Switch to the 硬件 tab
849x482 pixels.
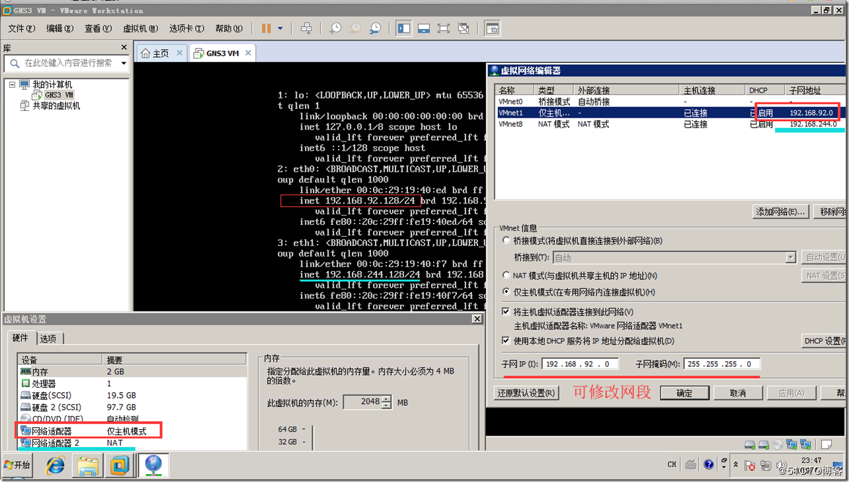point(20,338)
